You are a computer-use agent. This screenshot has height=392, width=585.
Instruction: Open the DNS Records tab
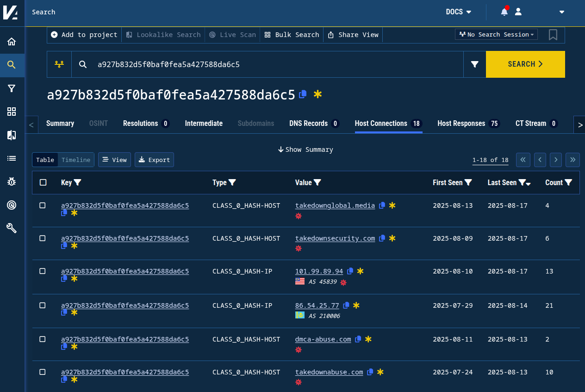click(314, 124)
